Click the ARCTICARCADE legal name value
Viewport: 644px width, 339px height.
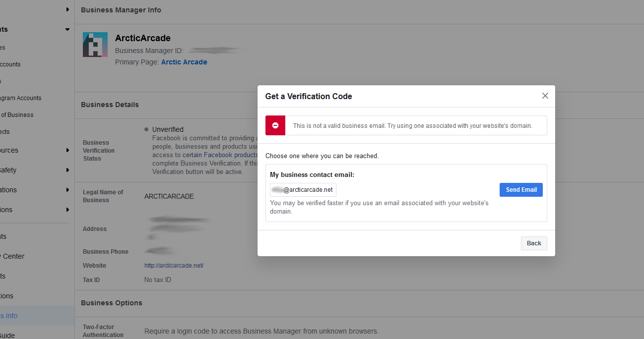169,196
